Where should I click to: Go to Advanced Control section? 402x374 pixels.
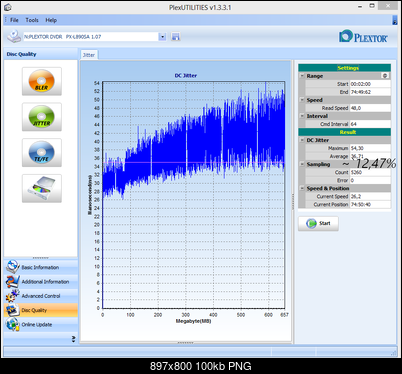pos(41,296)
